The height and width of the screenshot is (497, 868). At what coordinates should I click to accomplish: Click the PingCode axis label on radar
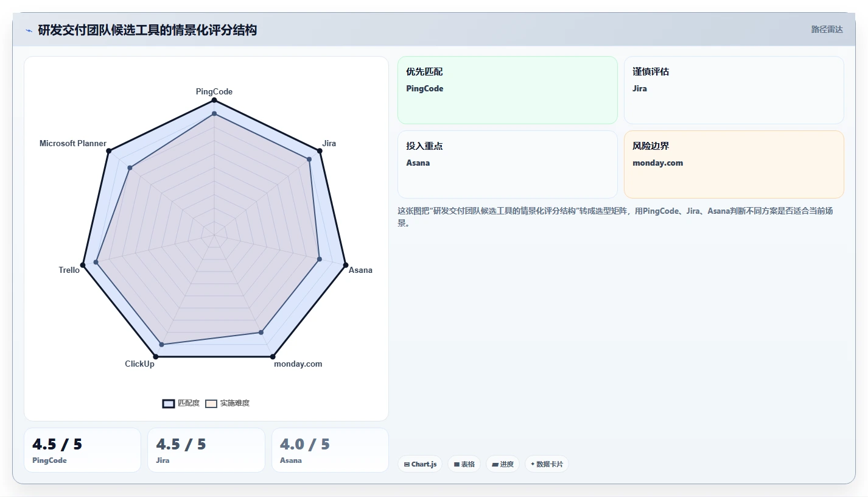point(214,91)
